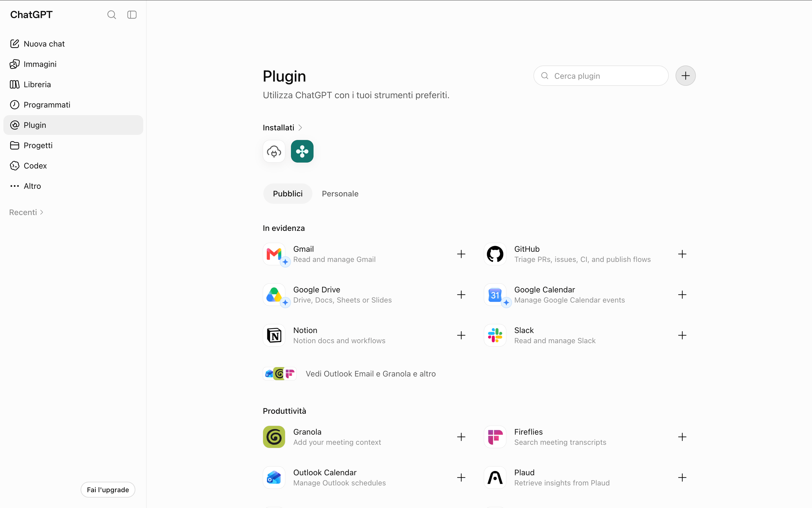Open the Plaud plugin icon

(x=495, y=478)
